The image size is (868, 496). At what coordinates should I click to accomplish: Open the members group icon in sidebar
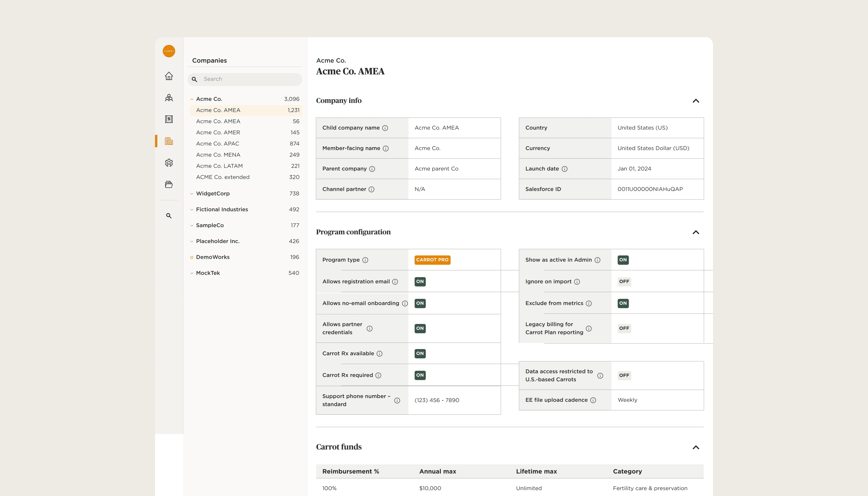coord(169,98)
